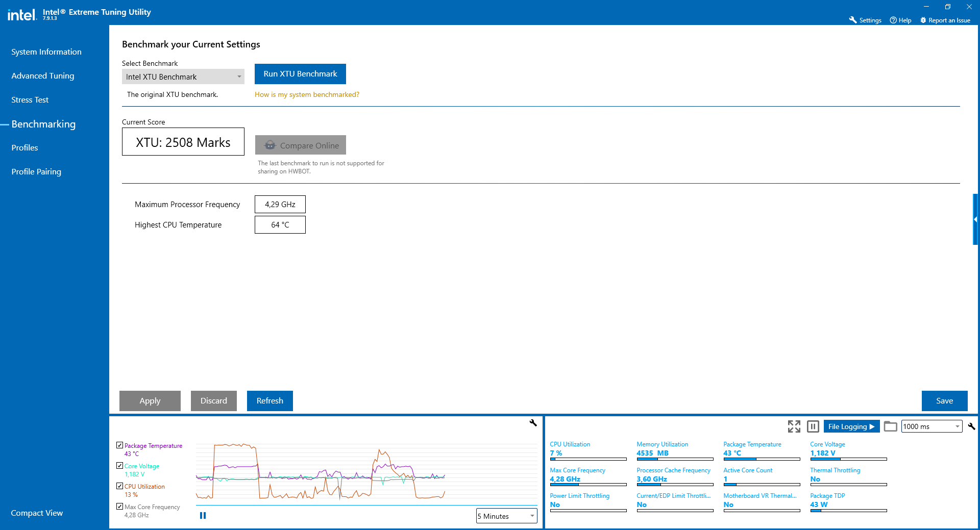Click the Save button
This screenshot has height=530, width=980.
(945, 401)
